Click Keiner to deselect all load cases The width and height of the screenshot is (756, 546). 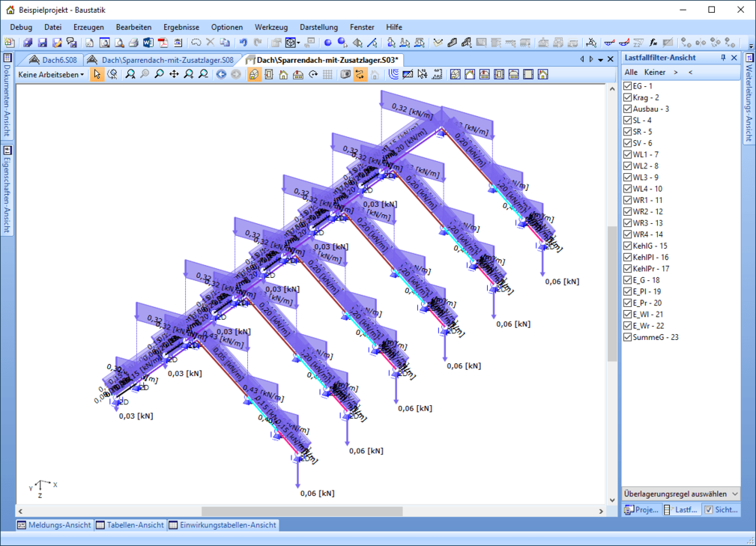click(654, 72)
